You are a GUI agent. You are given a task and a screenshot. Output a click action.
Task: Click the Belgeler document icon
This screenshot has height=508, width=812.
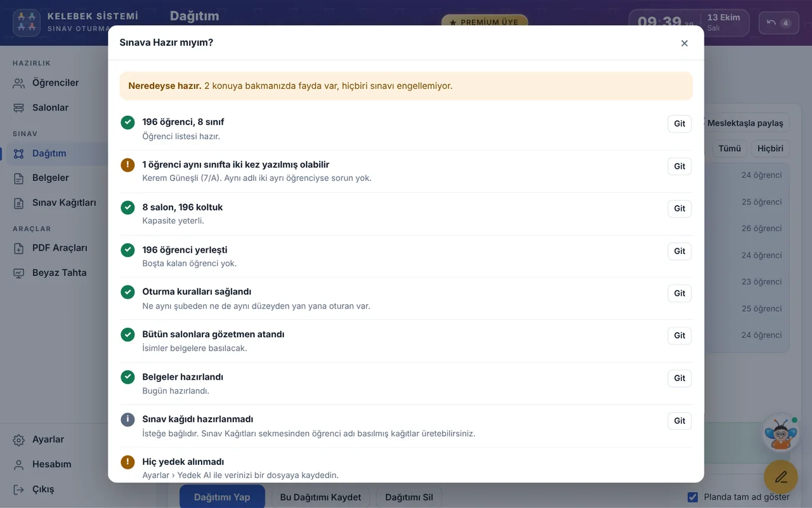tap(19, 178)
